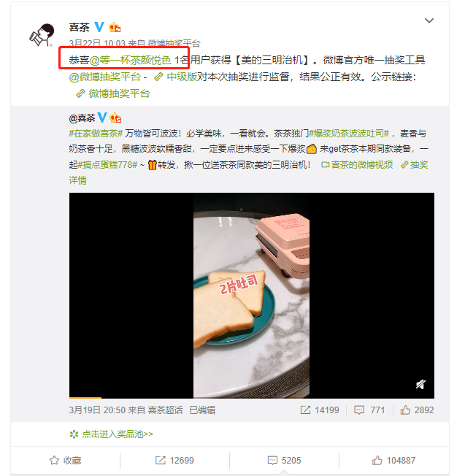Screen dimensions: 465x476
Task: Play the toast video thumbnail
Action: 252,296
